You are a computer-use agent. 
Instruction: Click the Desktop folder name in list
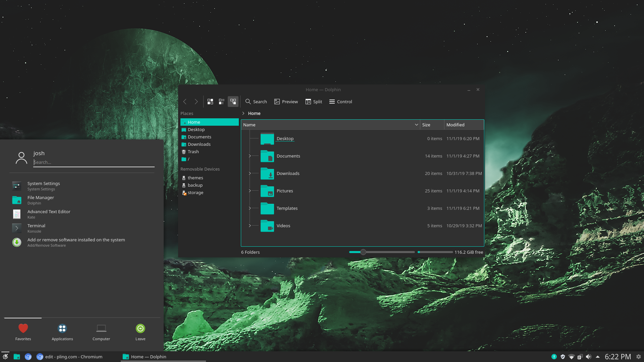pos(285,138)
